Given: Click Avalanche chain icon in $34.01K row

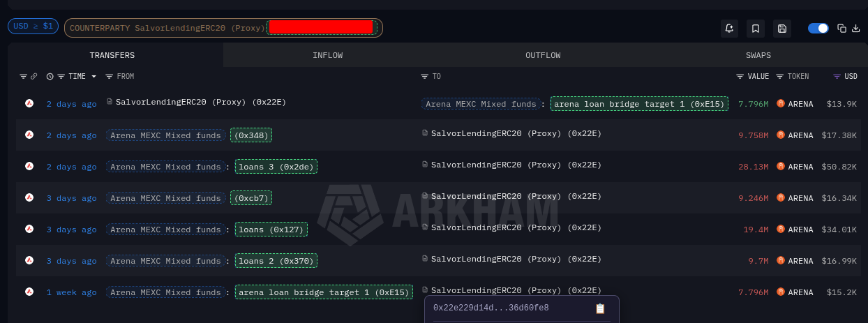Looking at the screenshot, I should pyautogui.click(x=29, y=229).
